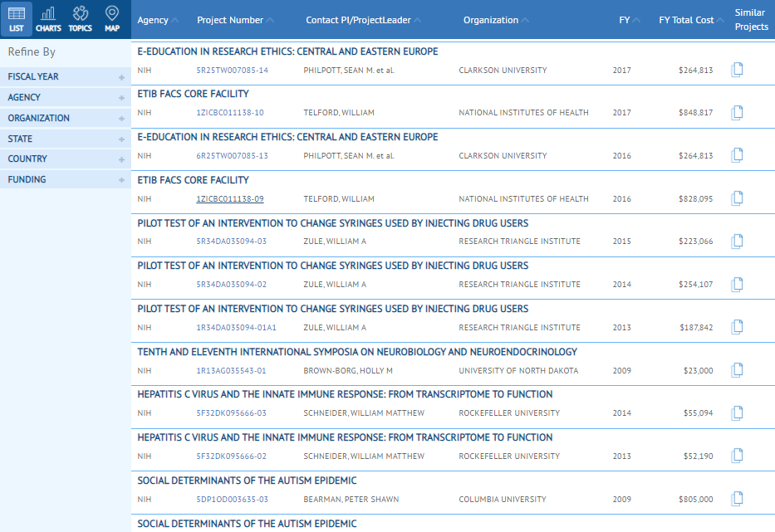Select organization UNIVERSITY OF NORTH DAKOTA
Image resolution: width=775 pixels, height=532 pixels.
coord(518,370)
